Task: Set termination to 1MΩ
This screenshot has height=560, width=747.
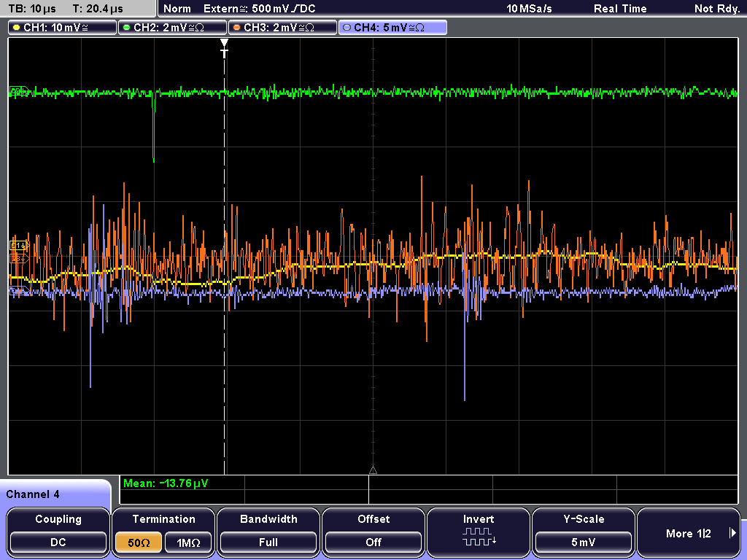Action: [x=188, y=542]
